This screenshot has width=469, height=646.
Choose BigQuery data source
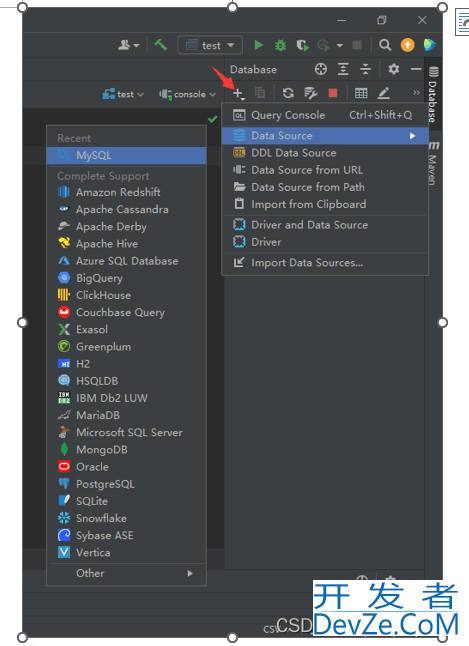pyautogui.click(x=127, y=278)
